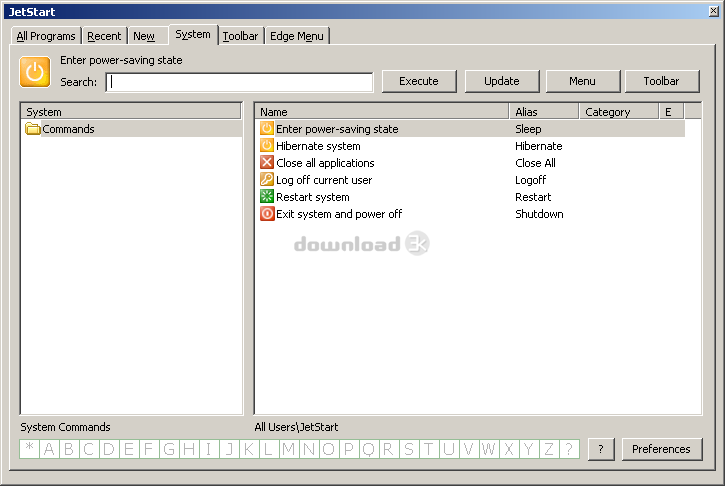Image resolution: width=725 pixels, height=486 pixels.
Task: Click the Shutdown alias cell
Action: [539, 214]
